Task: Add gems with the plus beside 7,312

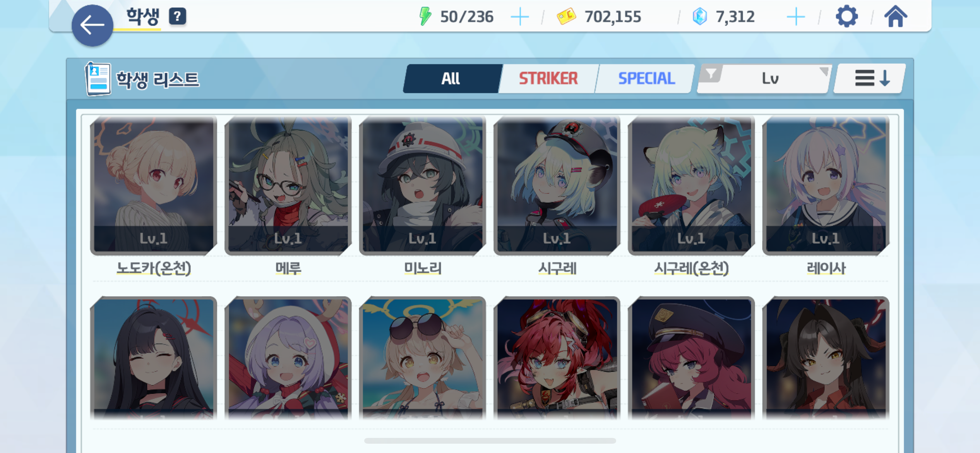Action: pos(796,17)
